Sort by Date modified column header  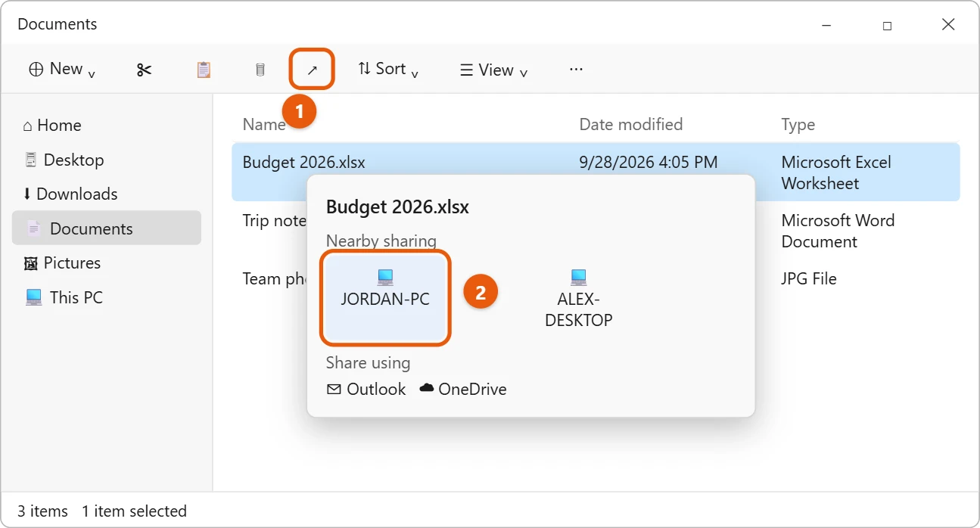(x=631, y=124)
